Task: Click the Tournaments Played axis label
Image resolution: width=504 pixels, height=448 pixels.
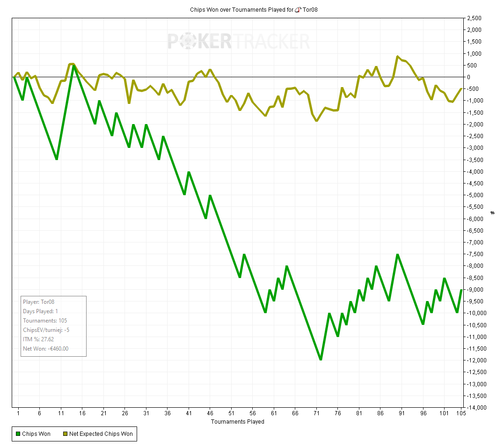Action: pos(238,422)
